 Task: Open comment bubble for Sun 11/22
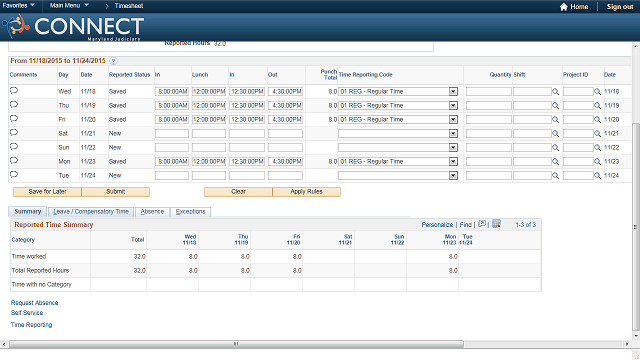click(14, 146)
